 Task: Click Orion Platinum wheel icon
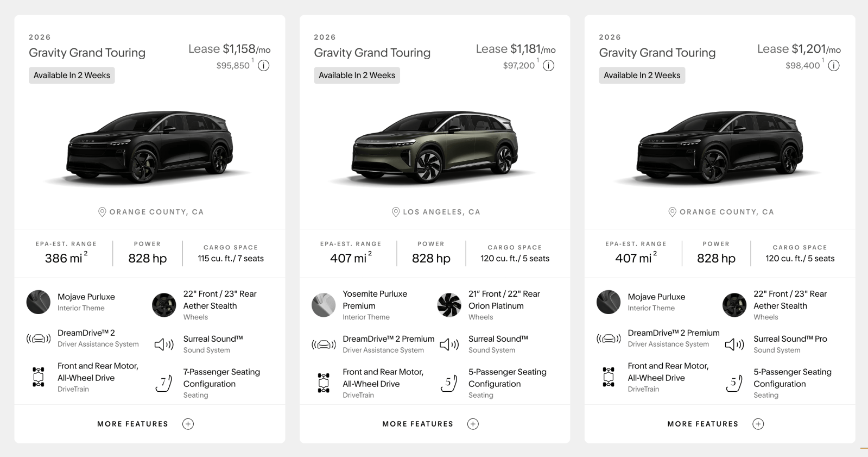449,305
